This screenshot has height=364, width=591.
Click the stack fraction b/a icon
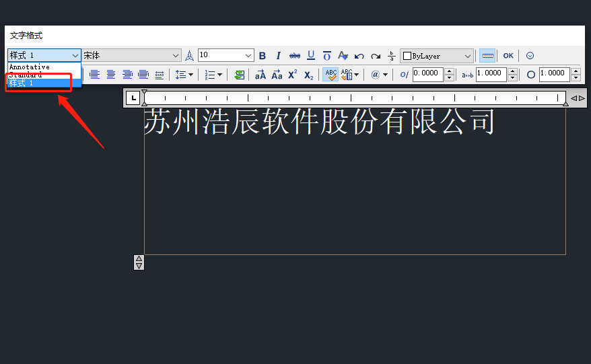[x=392, y=56]
